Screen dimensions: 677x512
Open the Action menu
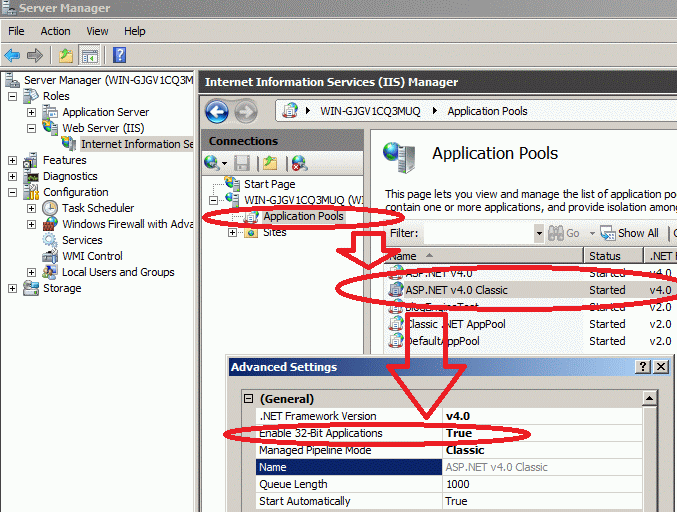tap(55, 31)
